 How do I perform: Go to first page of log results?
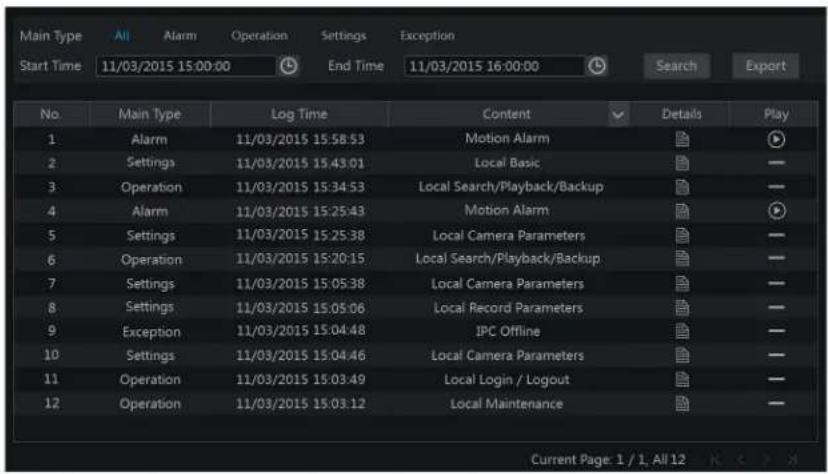(x=715, y=460)
